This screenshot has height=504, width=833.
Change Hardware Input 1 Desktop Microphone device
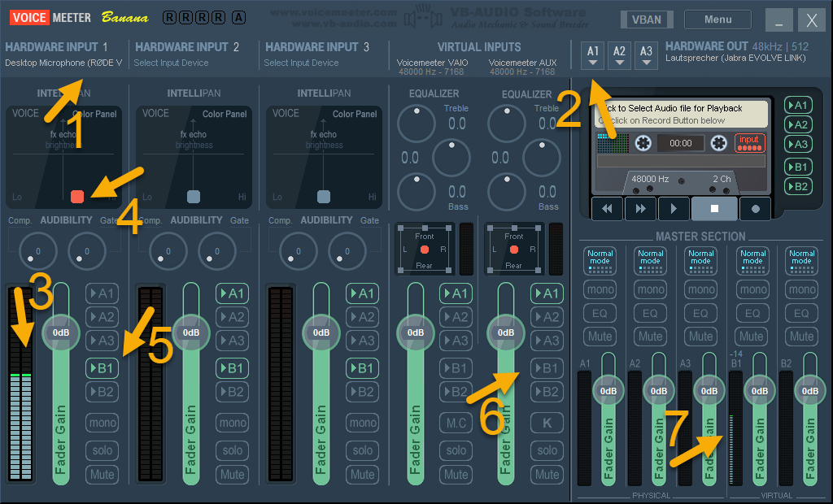click(x=63, y=63)
